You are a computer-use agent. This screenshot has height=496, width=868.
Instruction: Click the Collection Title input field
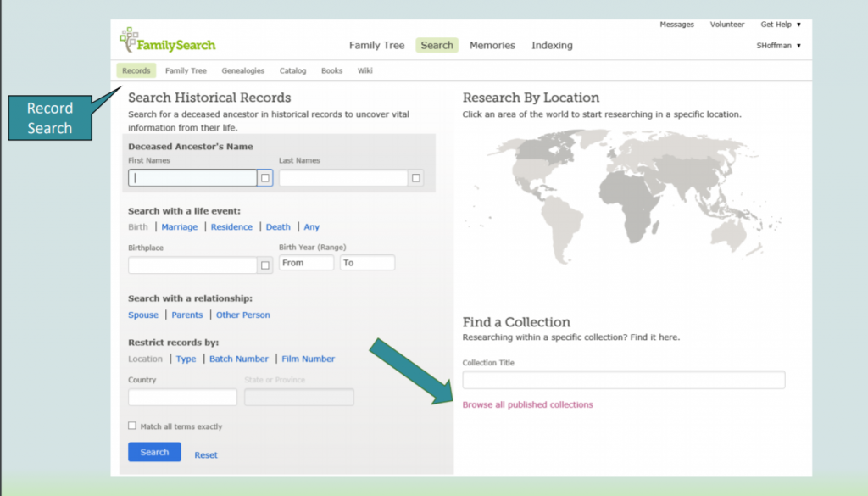tap(624, 380)
